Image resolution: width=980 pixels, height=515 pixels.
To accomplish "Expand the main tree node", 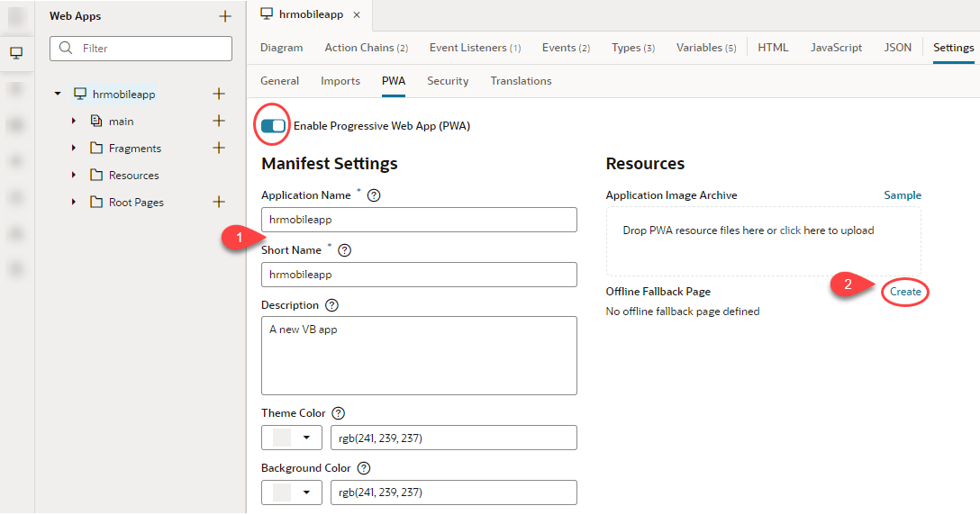I will tap(74, 121).
